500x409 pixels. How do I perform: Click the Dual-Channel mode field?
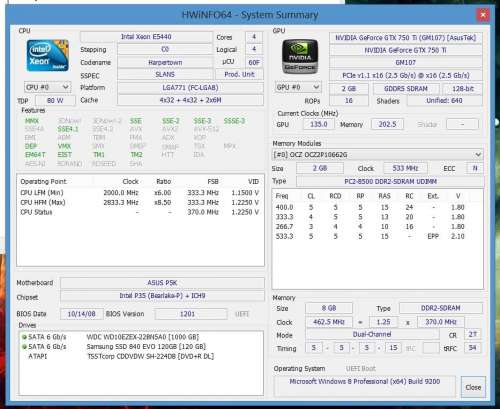[x=372, y=334]
